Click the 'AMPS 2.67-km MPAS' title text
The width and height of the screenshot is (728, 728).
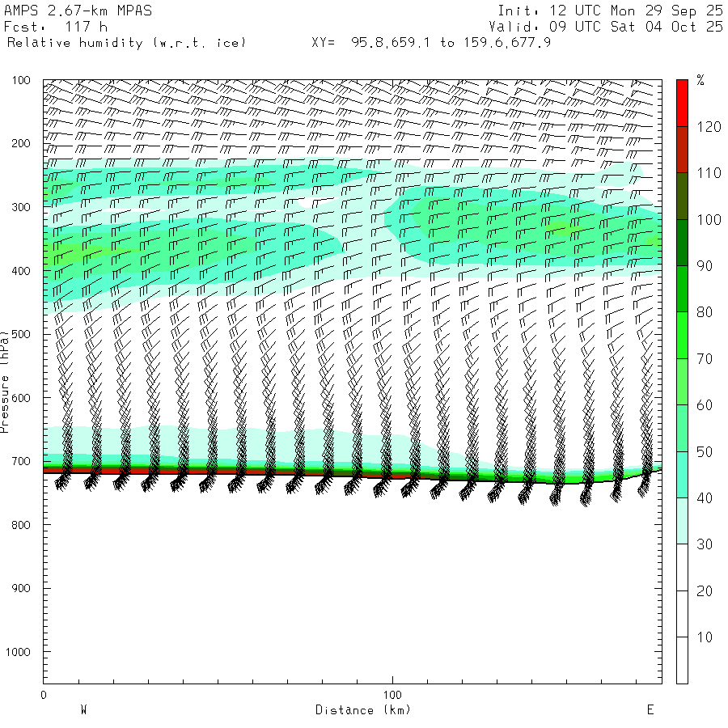pos(78,11)
